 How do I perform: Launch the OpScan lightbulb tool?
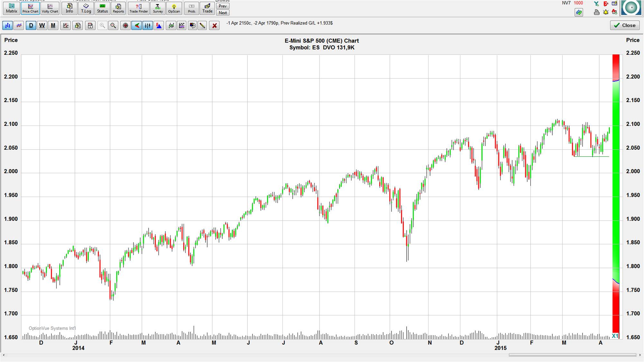coord(174,8)
